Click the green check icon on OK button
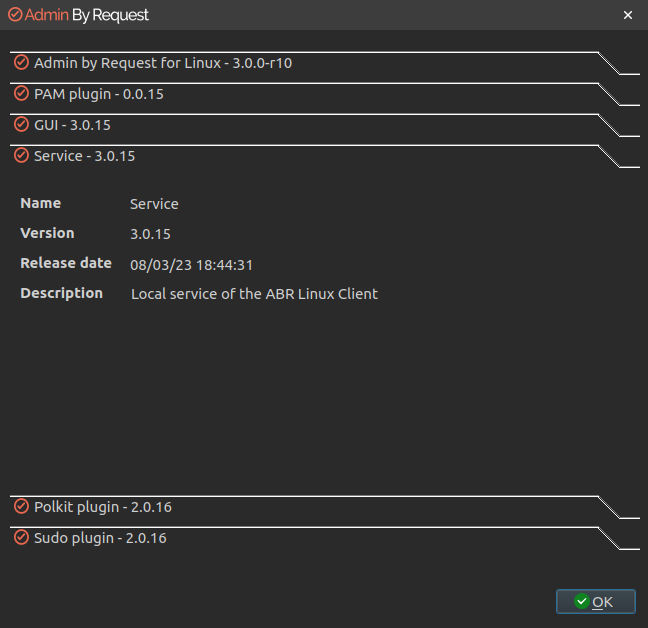The height and width of the screenshot is (628, 648). 581,601
